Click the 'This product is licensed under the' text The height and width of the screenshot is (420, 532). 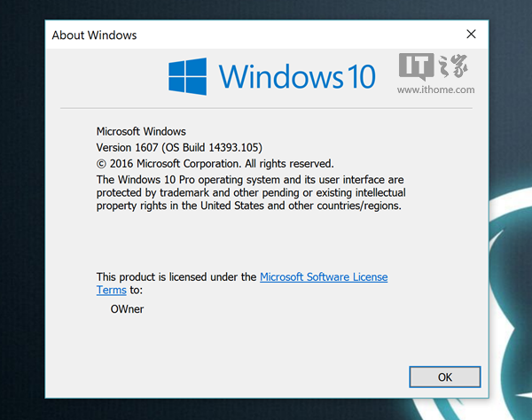coord(176,277)
